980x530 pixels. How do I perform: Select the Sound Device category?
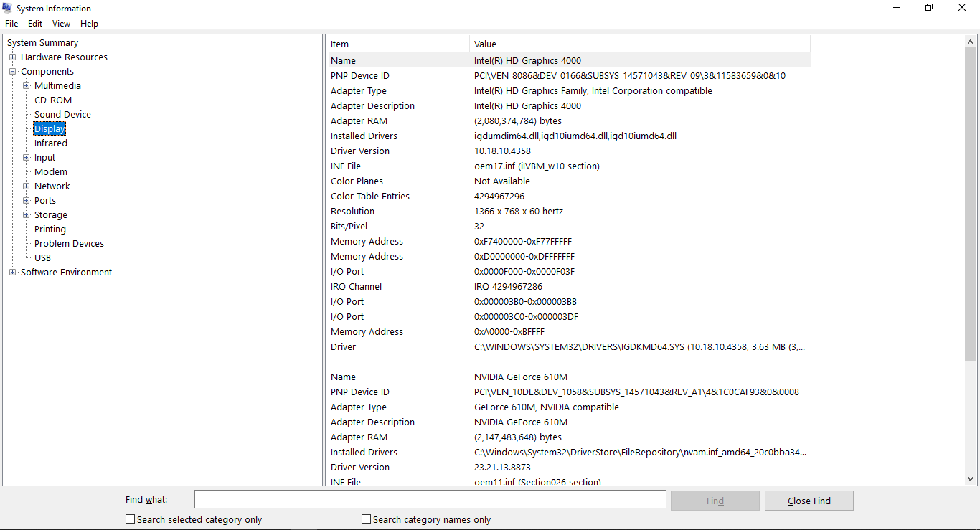pos(62,114)
